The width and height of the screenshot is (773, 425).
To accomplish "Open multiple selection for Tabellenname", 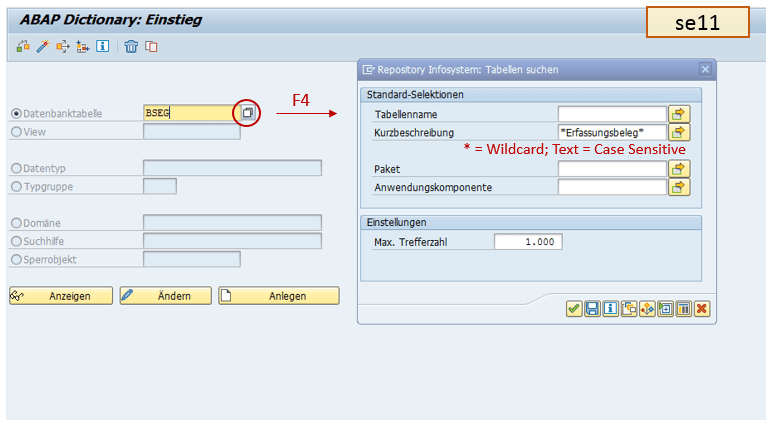I will 679,114.
